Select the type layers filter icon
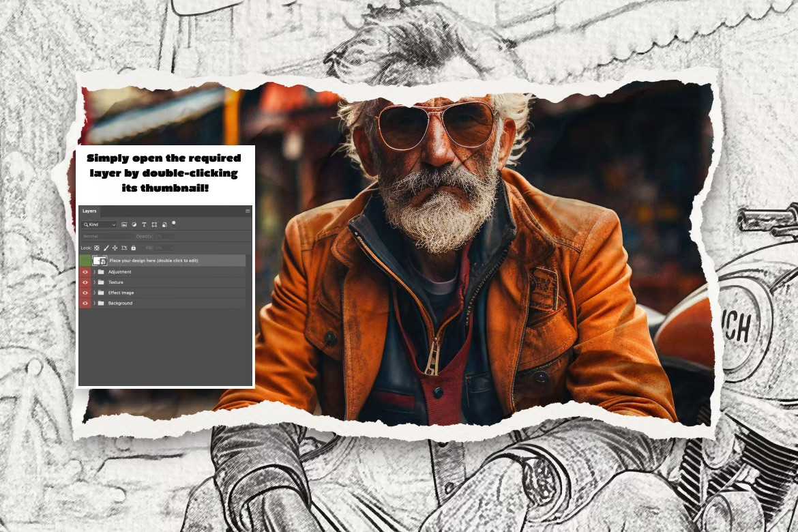Viewport: 798px width, 532px height. coord(144,224)
